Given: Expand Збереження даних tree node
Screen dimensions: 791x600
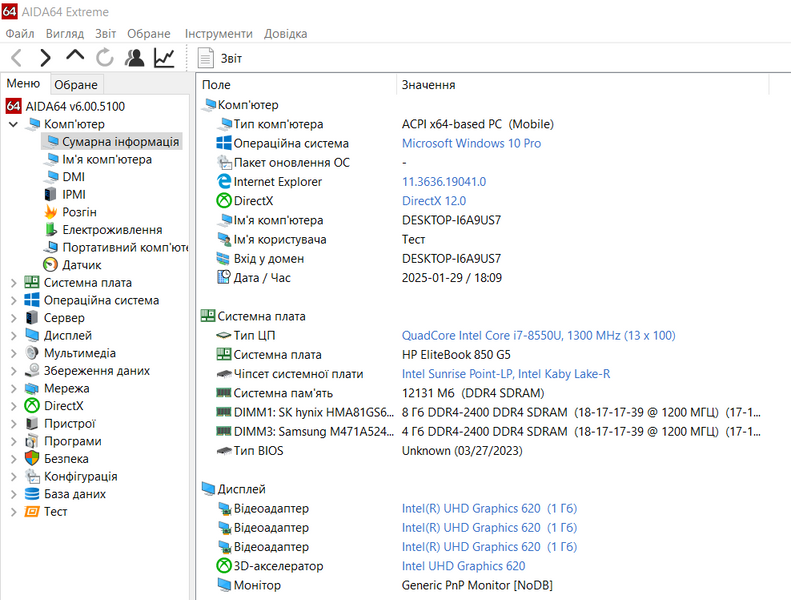Looking at the screenshot, I should pos(14,371).
